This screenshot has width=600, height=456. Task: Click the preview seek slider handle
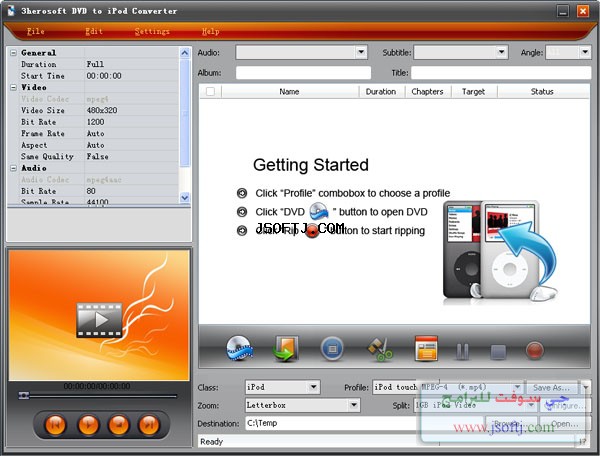pyautogui.click(x=24, y=395)
